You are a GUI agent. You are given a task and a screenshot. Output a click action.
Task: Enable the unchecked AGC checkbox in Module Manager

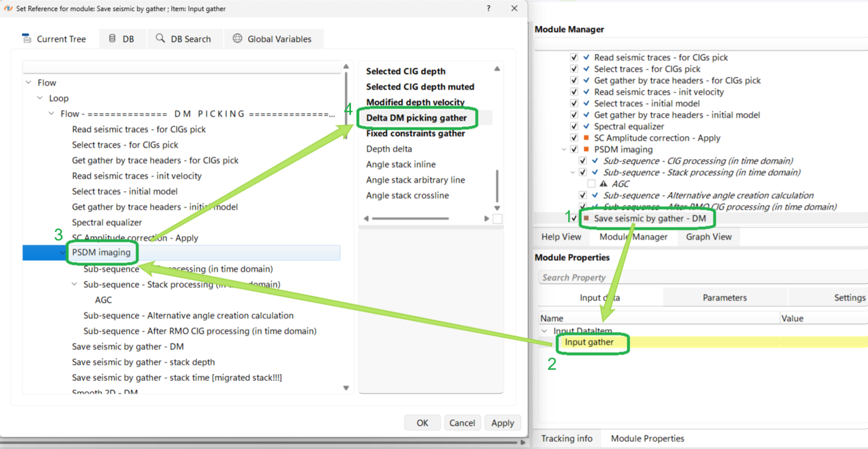click(x=591, y=184)
